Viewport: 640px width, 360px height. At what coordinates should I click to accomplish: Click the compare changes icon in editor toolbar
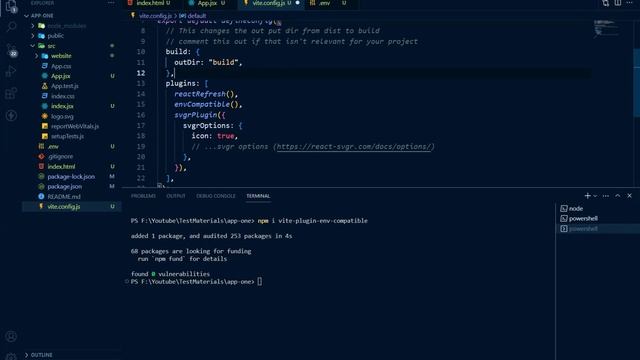click(606, 3)
